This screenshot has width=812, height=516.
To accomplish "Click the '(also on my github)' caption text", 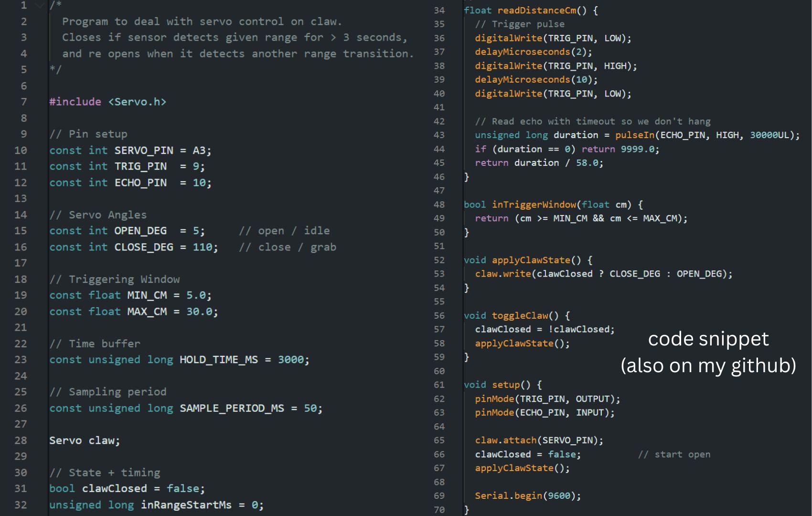I will click(x=708, y=365).
